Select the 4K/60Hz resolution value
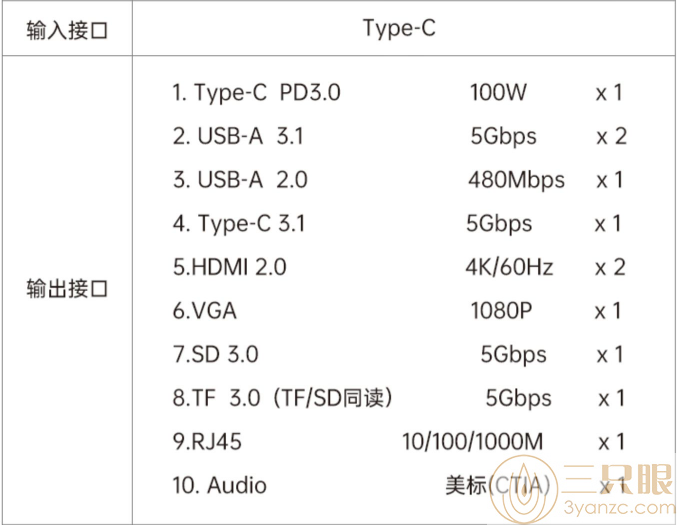The height and width of the screenshot is (525, 677). click(x=509, y=267)
